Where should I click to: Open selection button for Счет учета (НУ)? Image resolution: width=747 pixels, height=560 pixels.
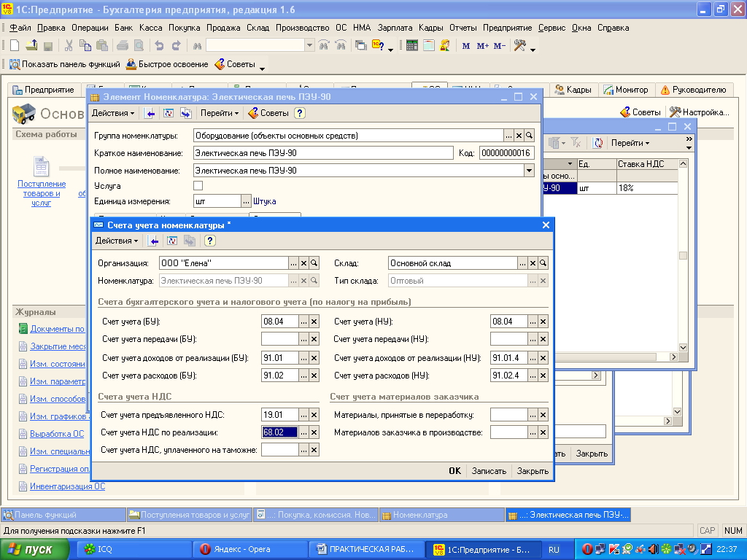[533, 322]
